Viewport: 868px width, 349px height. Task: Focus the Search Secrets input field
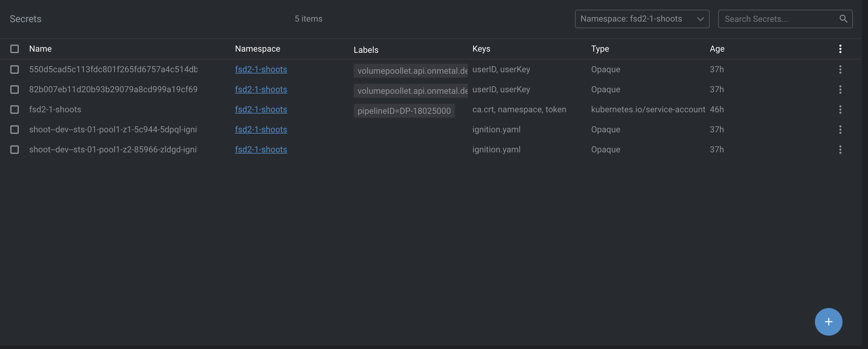click(x=778, y=19)
